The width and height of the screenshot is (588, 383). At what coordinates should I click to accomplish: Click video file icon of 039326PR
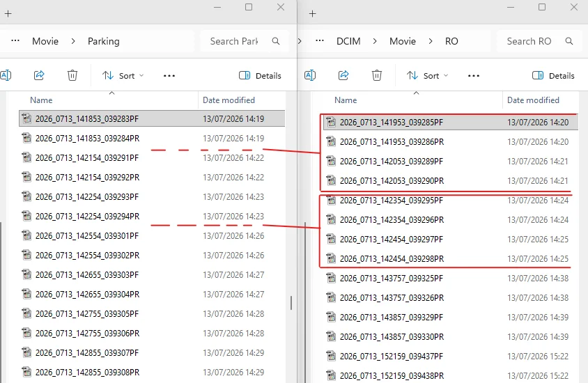(x=331, y=297)
